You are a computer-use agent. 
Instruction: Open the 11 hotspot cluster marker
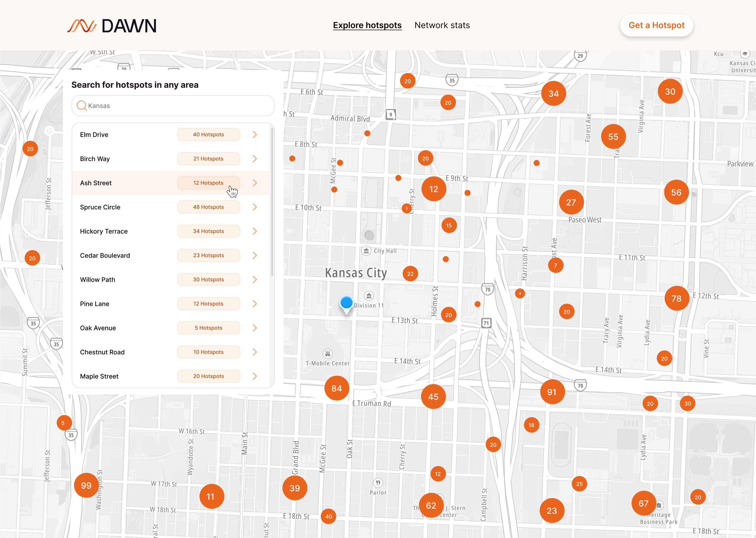(212, 496)
